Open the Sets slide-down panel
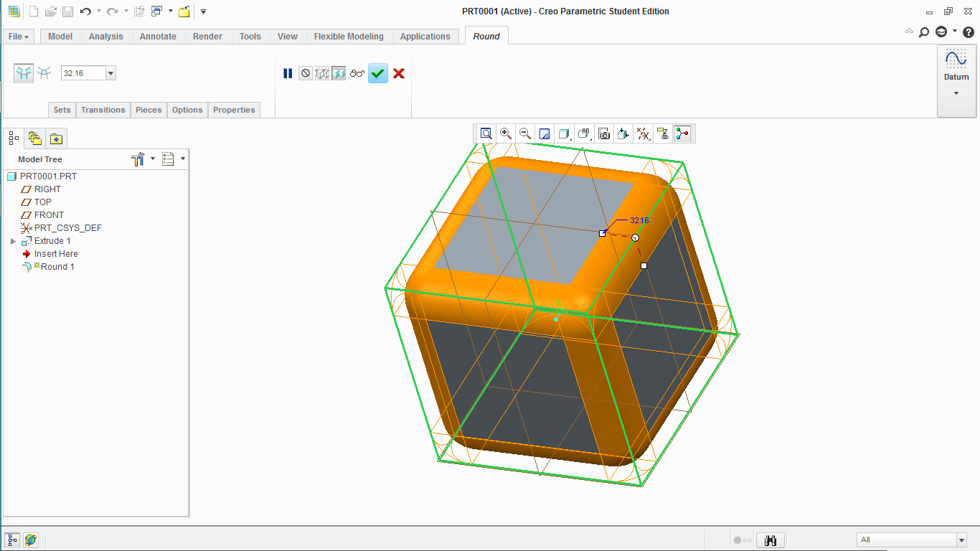 coord(62,110)
